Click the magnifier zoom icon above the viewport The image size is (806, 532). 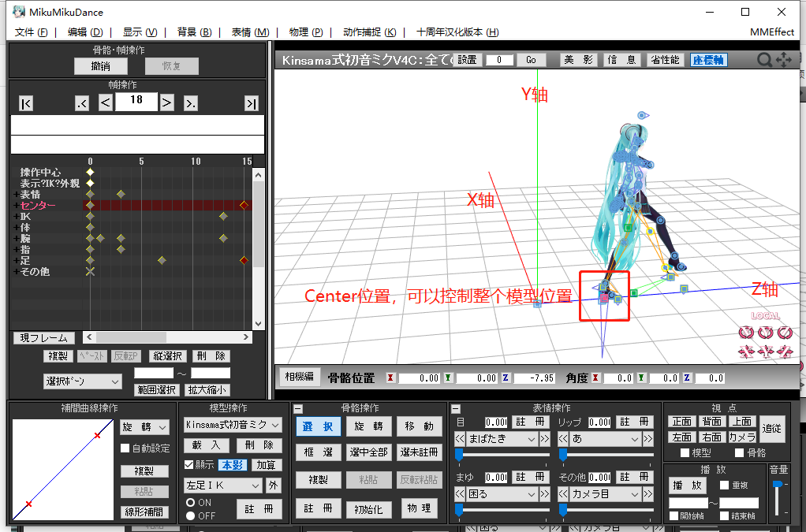tap(763, 59)
